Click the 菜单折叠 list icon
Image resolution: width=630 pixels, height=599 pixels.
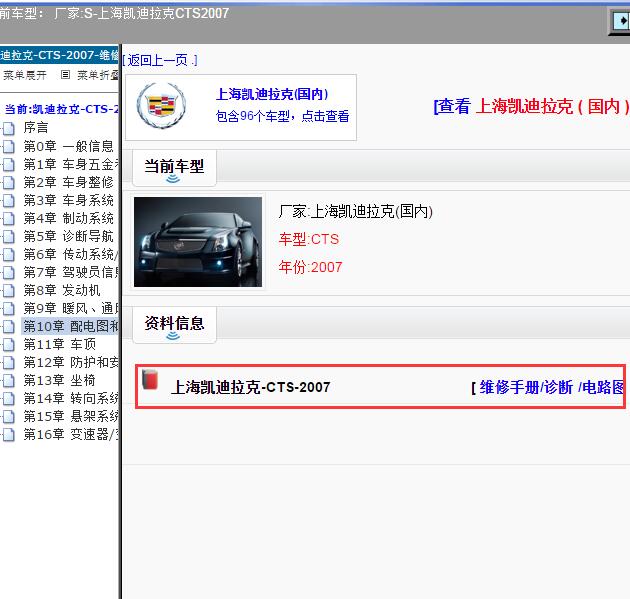click(65, 75)
